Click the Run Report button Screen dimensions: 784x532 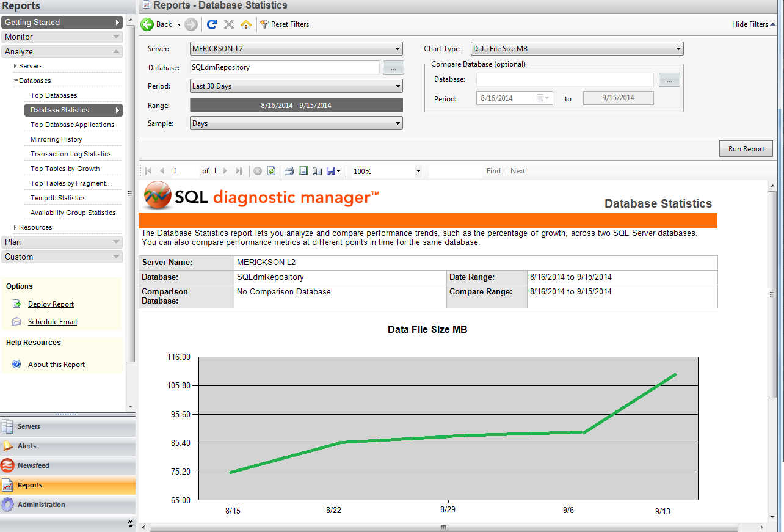click(746, 149)
